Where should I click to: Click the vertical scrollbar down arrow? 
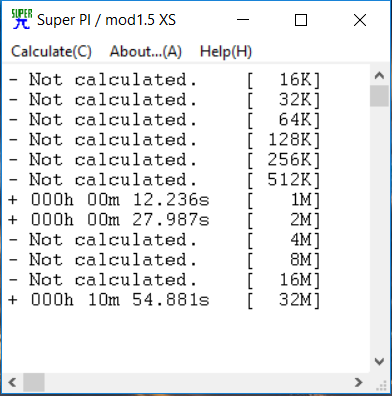[x=379, y=361]
